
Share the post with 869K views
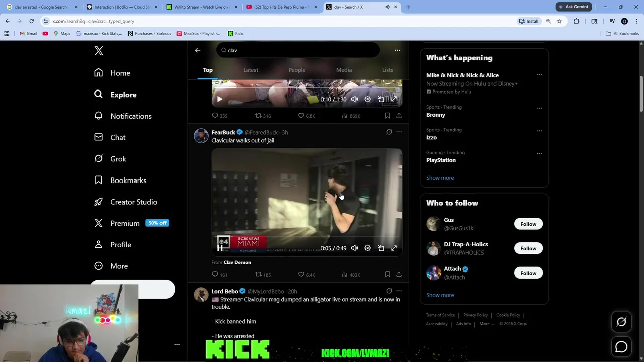coord(399,116)
